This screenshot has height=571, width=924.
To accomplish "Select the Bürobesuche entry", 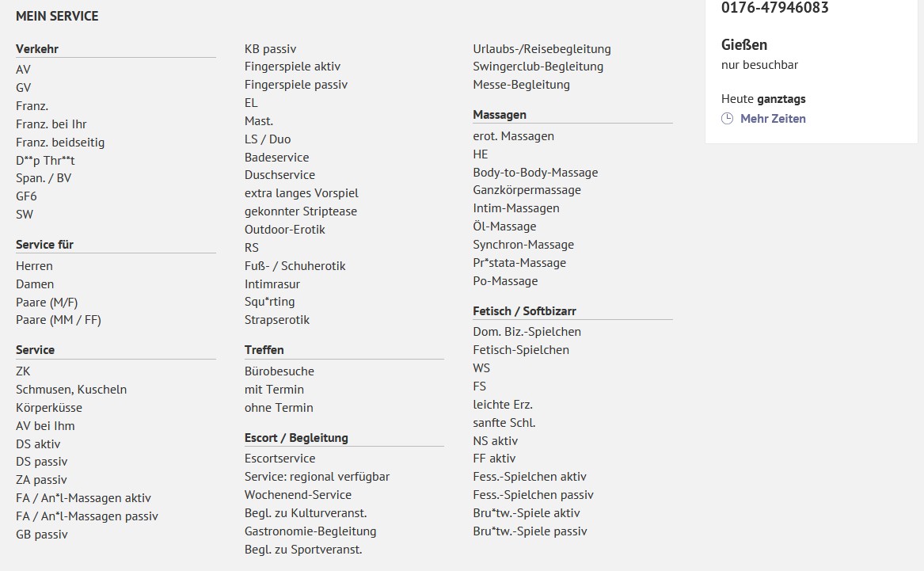I will click(279, 371).
